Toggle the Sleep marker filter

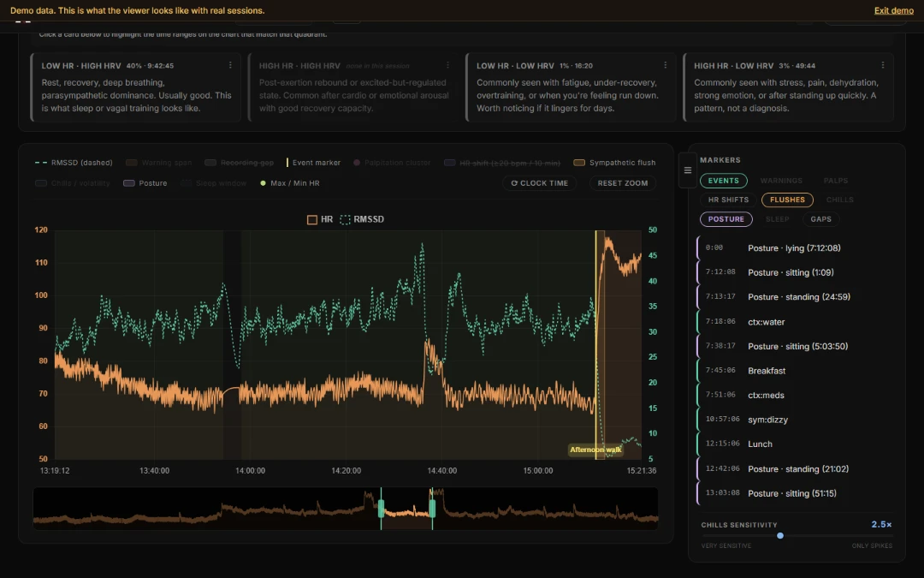coord(777,219)
